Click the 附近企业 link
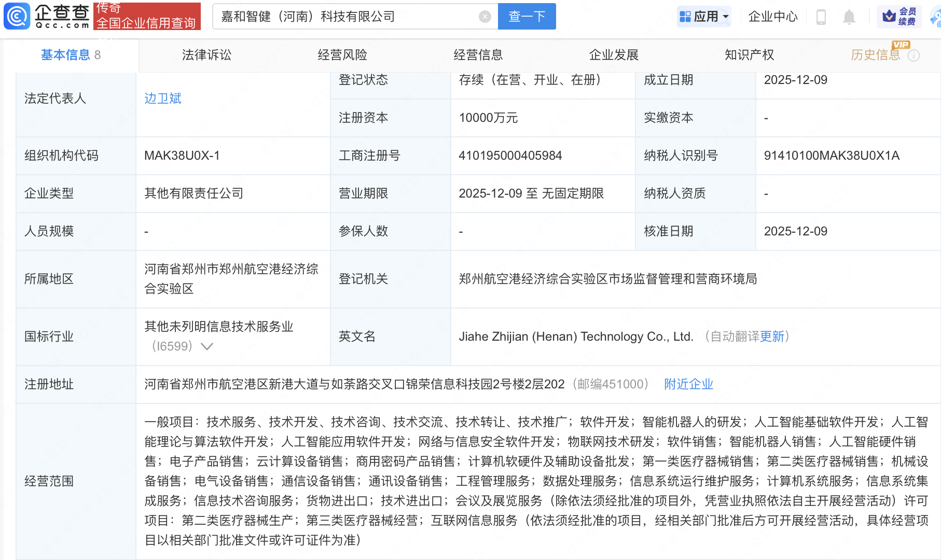This screenshot has height=560, width=941. point(688,384)
